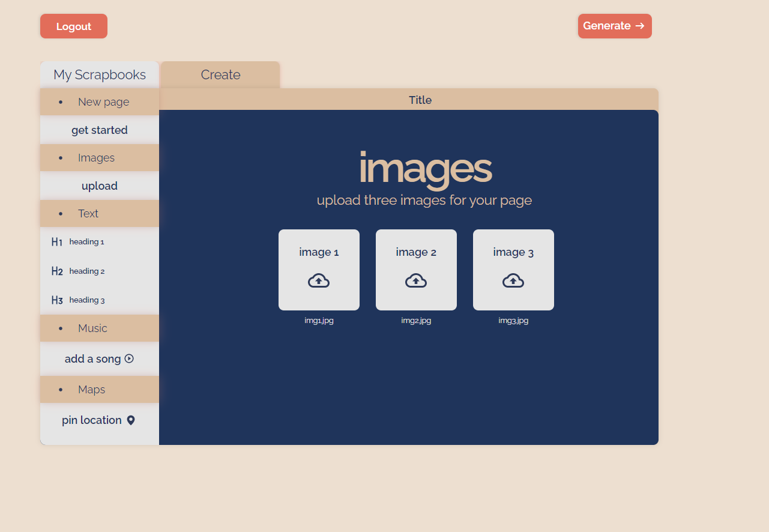Switch to the My Scrapbooks tab

point(99,74)
